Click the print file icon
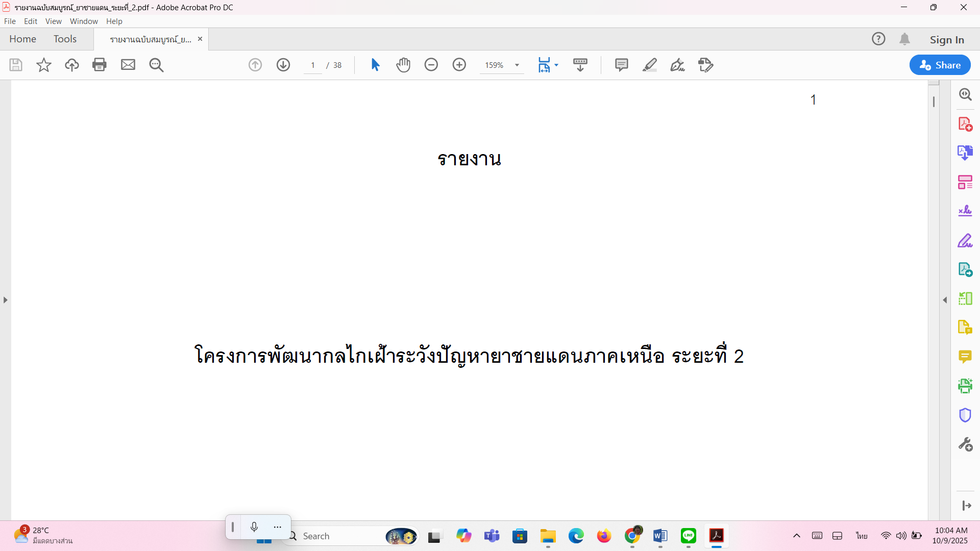 pyautogui.click(x=100, y=65)
